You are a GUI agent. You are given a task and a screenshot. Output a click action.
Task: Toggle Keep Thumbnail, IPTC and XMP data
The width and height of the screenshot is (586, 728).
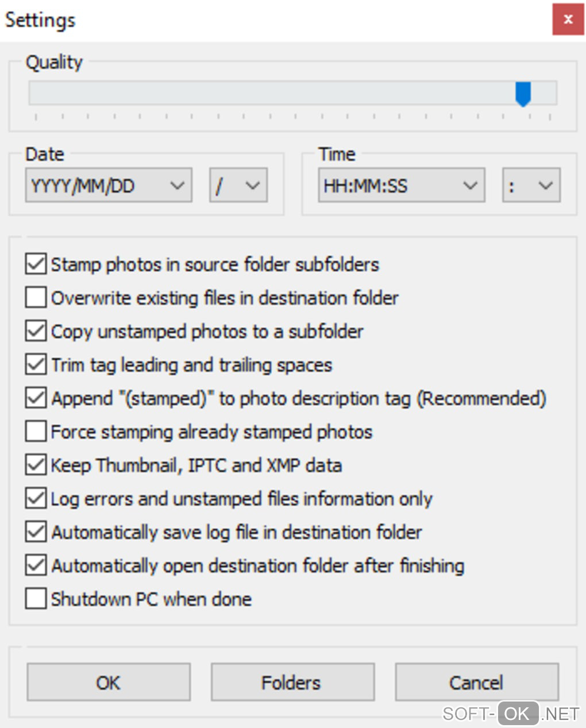pos(36,465)
